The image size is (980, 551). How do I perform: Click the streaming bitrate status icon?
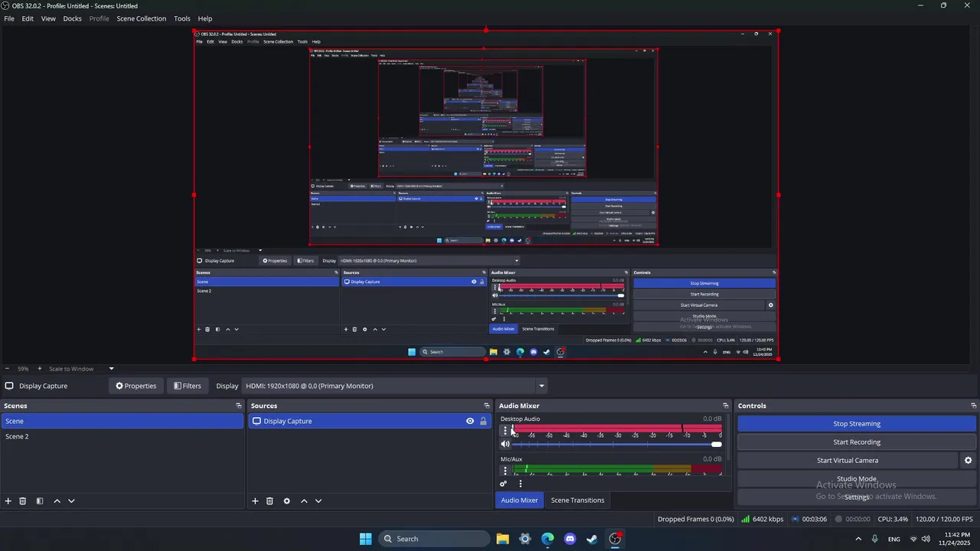tap(745, 519)
